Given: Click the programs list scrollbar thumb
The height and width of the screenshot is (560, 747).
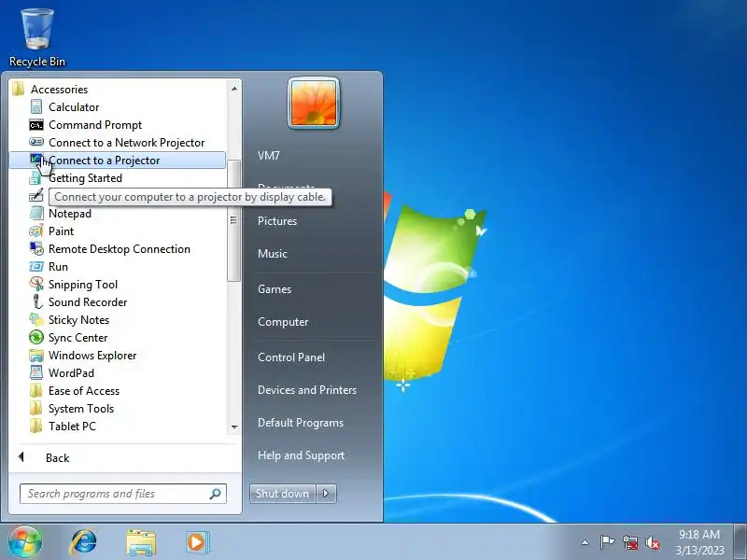Looking at the screenshot, I should (234, 221).
